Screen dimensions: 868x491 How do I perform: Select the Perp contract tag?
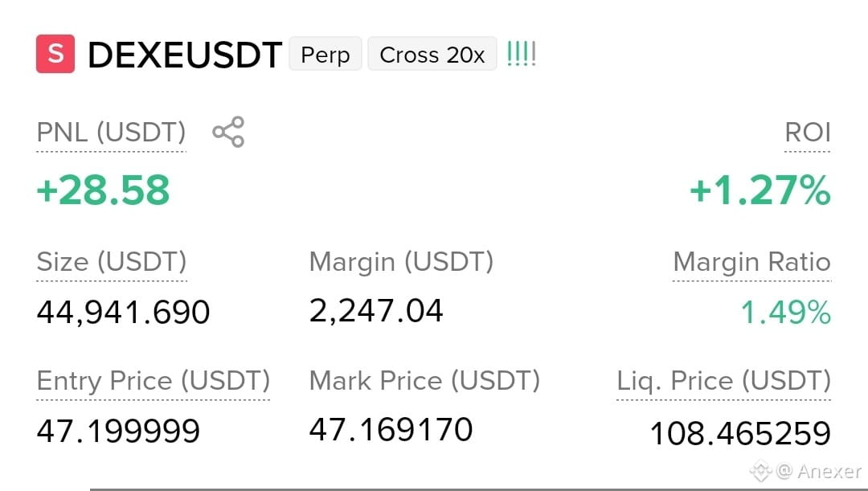tap(325, 54)
